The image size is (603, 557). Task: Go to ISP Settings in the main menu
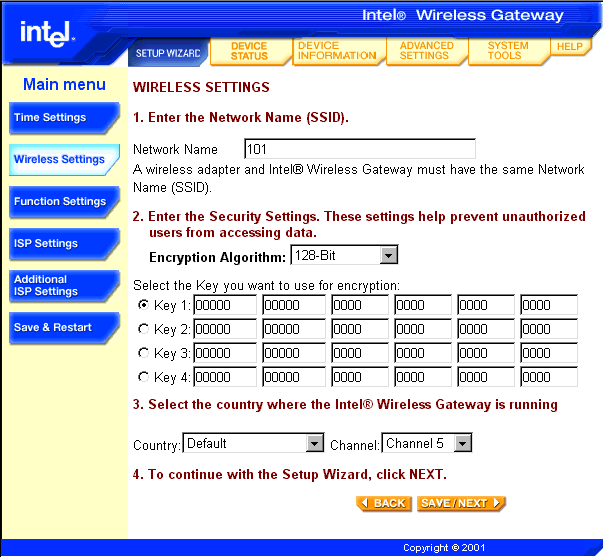tap(64, 243)
